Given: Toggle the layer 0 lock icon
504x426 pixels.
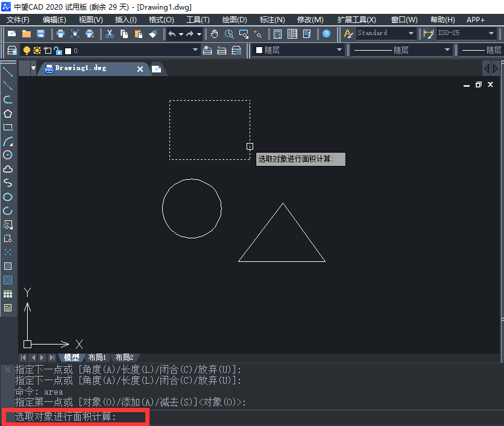Looking at the screenshot, I should (57, 51).
